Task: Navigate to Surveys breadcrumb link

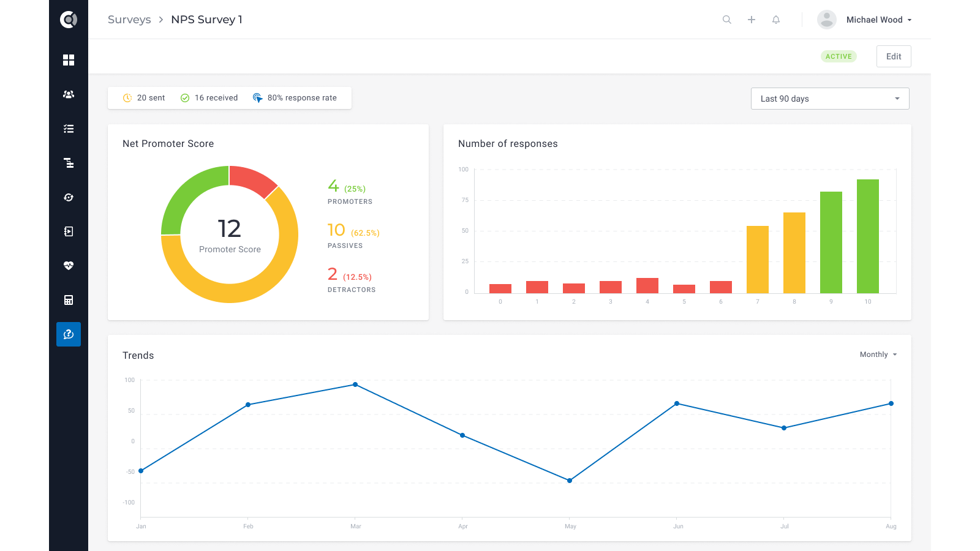Action: click(x=129, y=20)
